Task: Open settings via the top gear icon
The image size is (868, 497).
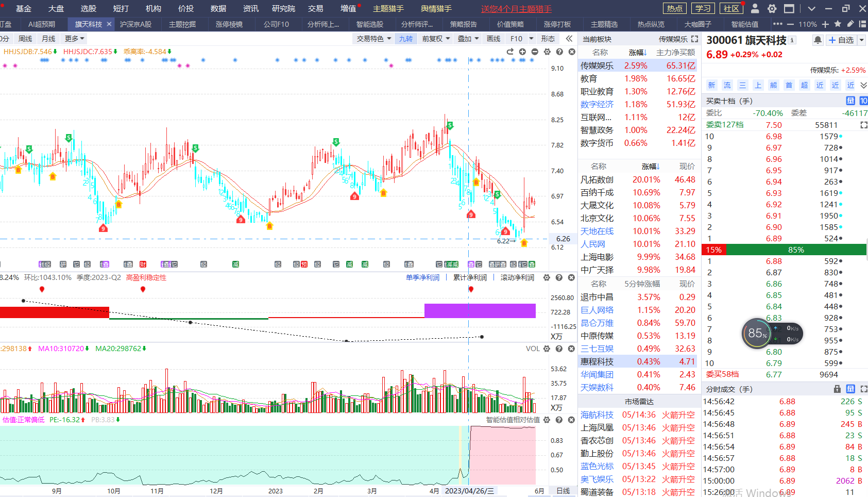Action: coord(772,9)
